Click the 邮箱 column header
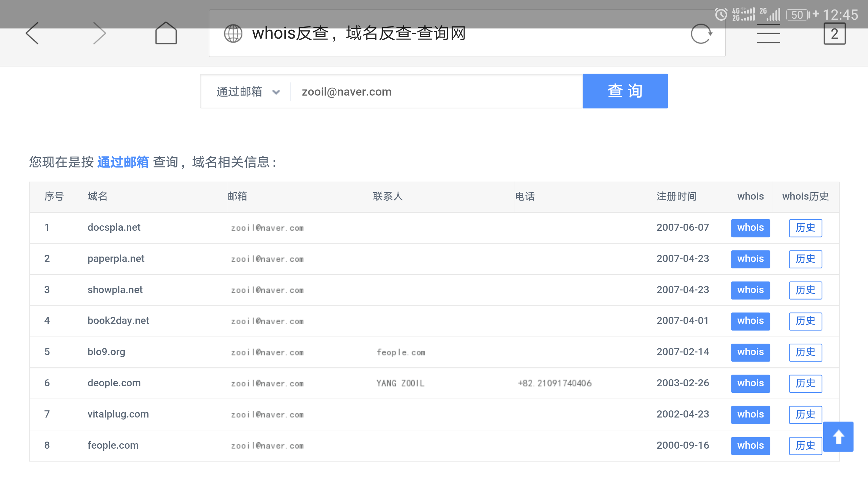The image size is (868, 488). pyautogui.click(x=237, y=196)
